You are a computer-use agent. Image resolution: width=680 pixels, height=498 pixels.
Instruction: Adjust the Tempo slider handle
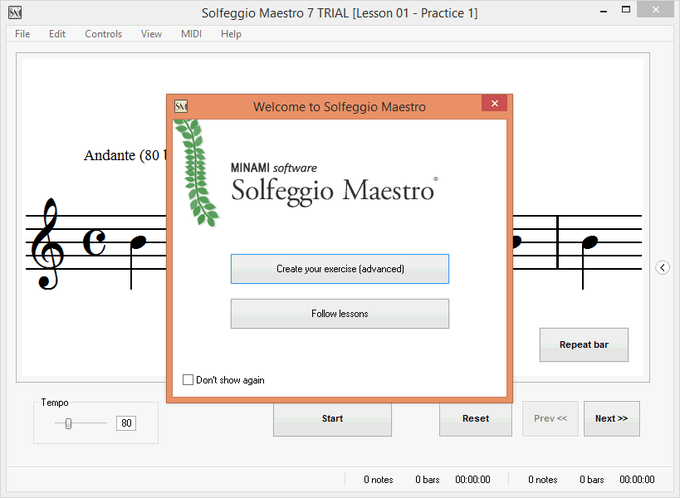[x=68, y=423]
